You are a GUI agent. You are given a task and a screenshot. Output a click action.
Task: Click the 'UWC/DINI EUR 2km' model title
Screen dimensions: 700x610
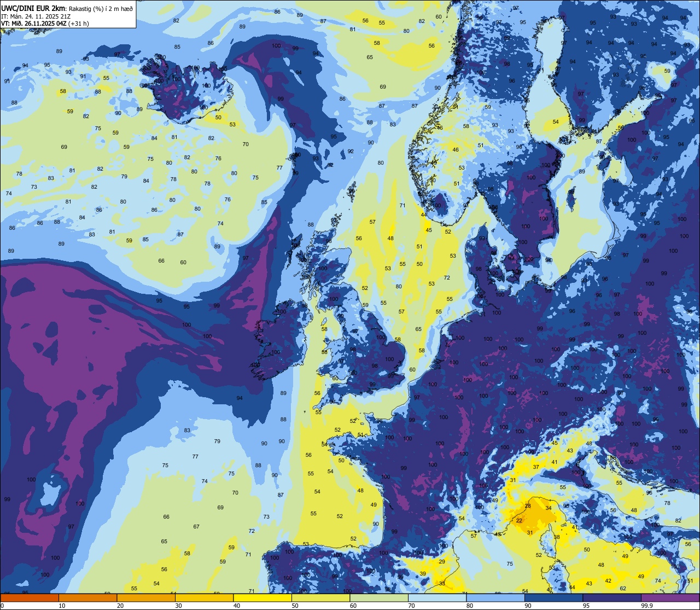pos(33,8)
